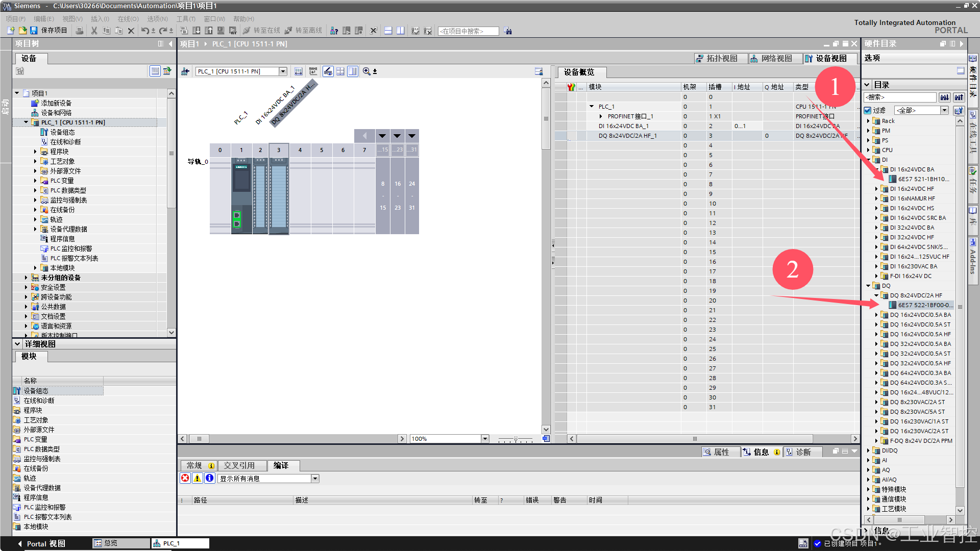Toggle the filter (过滤) checkbox in catalog

pos(868,110)
